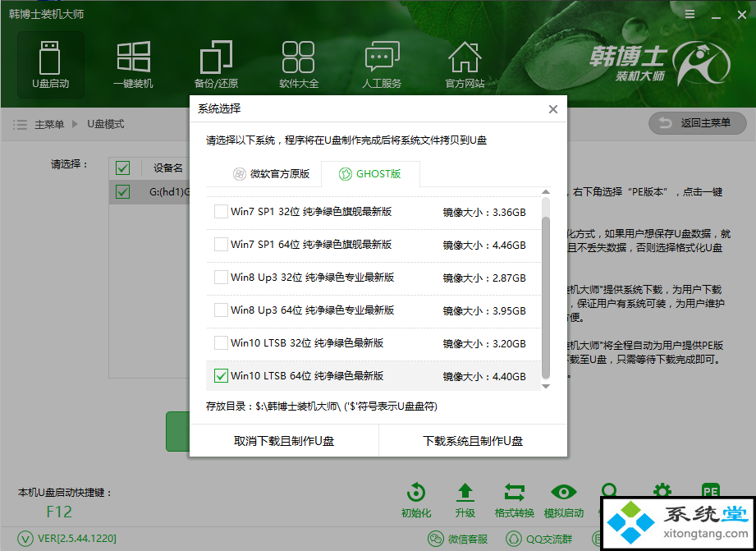Uncheck Win10 LTSB 64位 checkbox
The image size is (756, 551).
(x=221, y=376)
